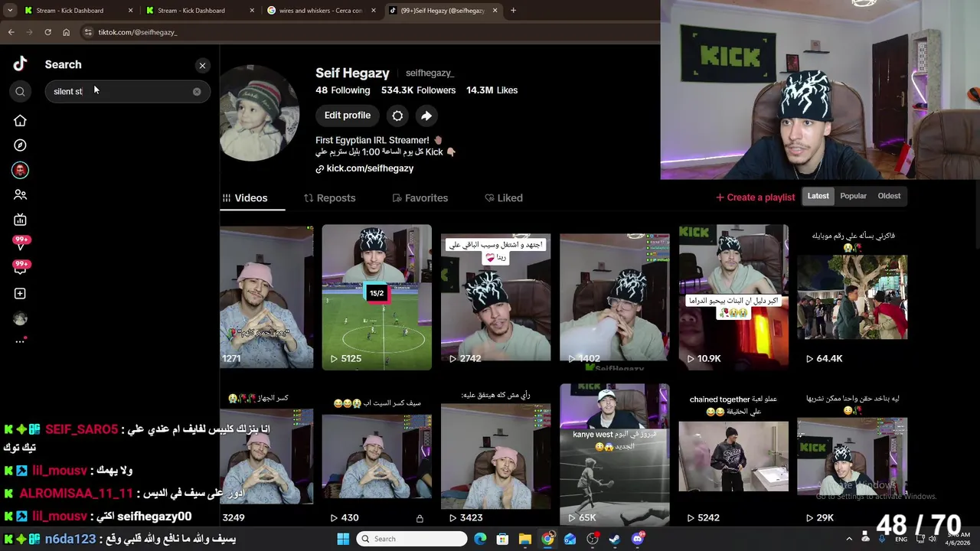Click the Upload plus icon in sidebar
Image resolution: width=980 pixels, height=551 pixels.
point(20,294)
